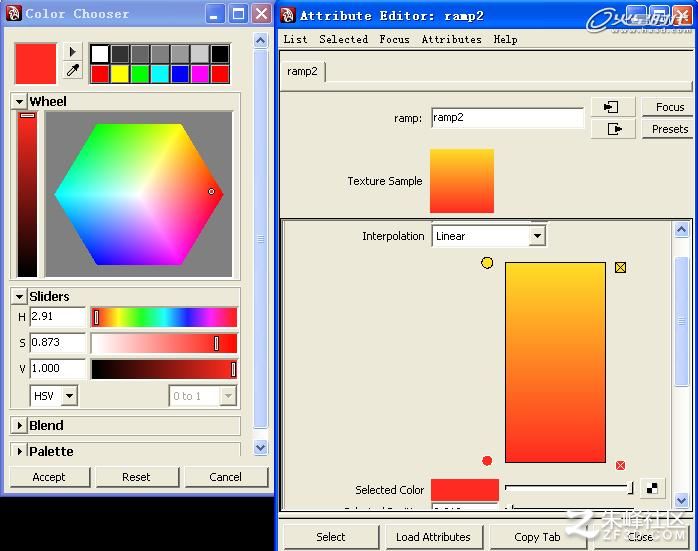Click the Selected Color slider track
The image size is (698, 551).
pos(569,489)
